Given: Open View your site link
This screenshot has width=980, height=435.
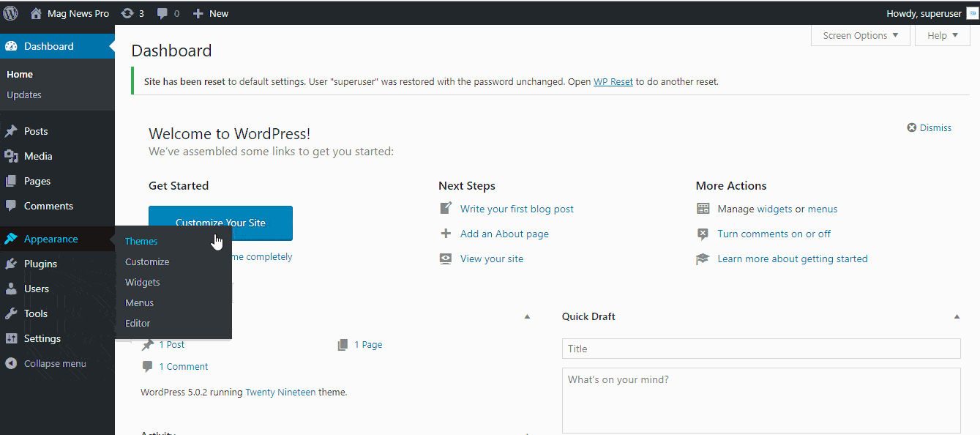Looking at the screenshot, I should [492, 259].
